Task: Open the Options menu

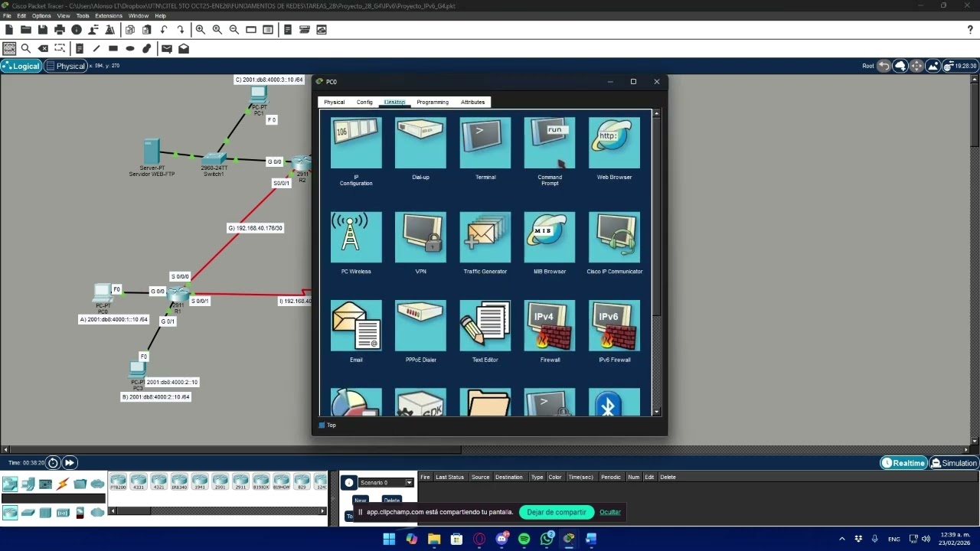Action: click(x=41, y=15)
